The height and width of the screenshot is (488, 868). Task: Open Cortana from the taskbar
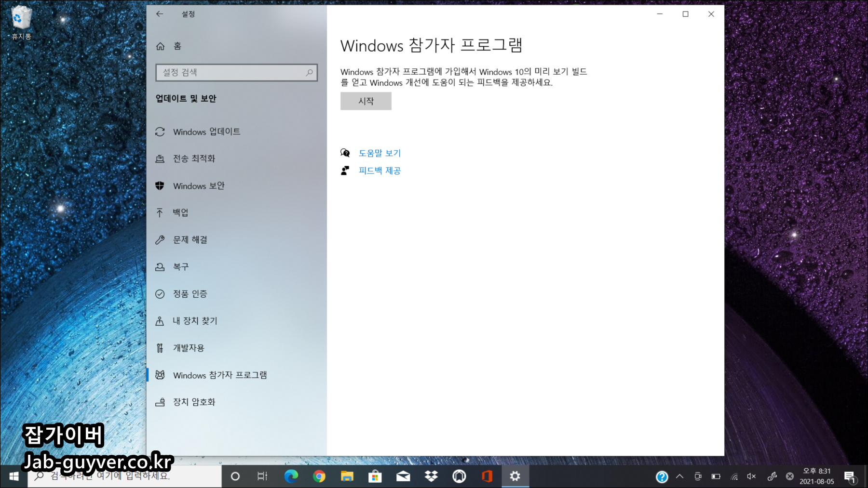click(x=235, y=476)
